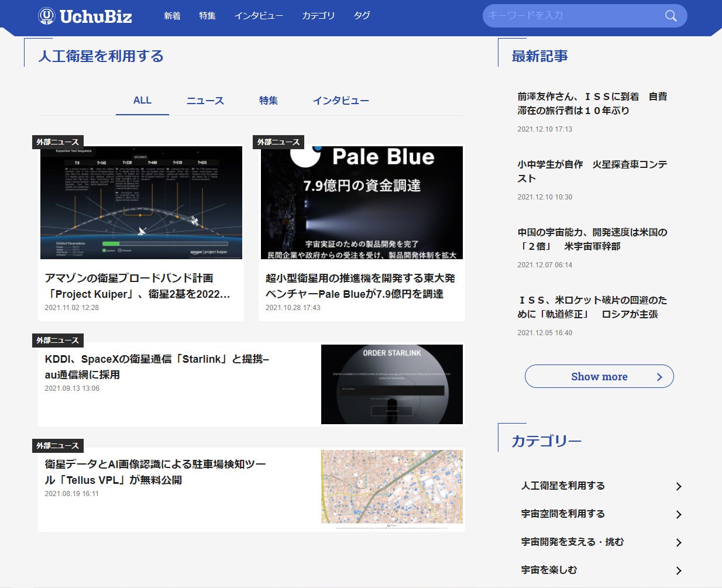Switch to the インタビュー filter tab
This screenshot has height=588, width=722.
click(x=341, y=101)
